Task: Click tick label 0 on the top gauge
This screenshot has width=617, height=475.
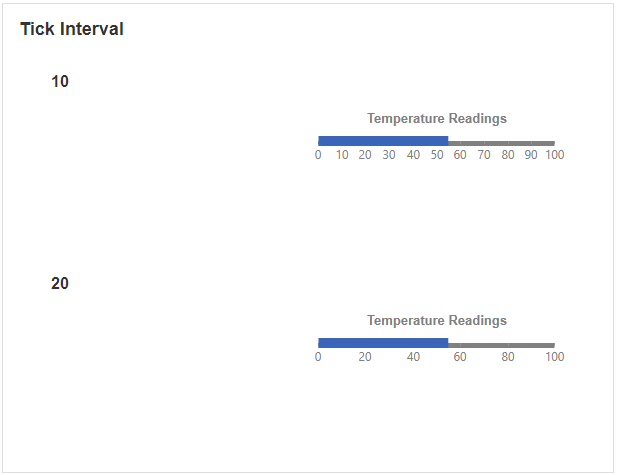Action: pyautogui.click(x=318, y=155)
